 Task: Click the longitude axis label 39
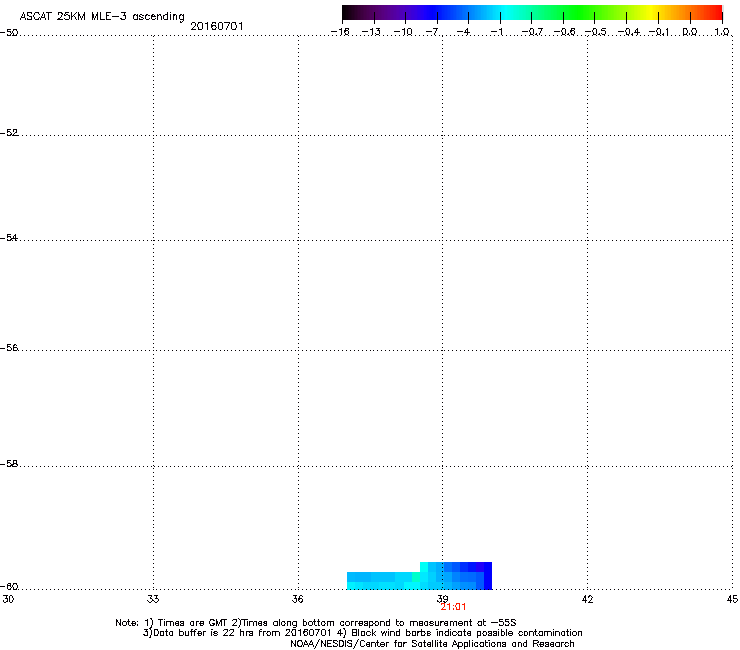442,599
